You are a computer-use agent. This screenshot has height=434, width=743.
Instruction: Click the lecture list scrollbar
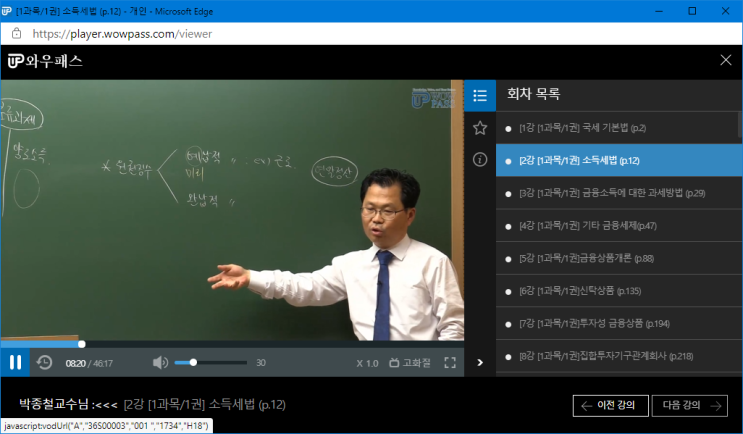point(740,124)
